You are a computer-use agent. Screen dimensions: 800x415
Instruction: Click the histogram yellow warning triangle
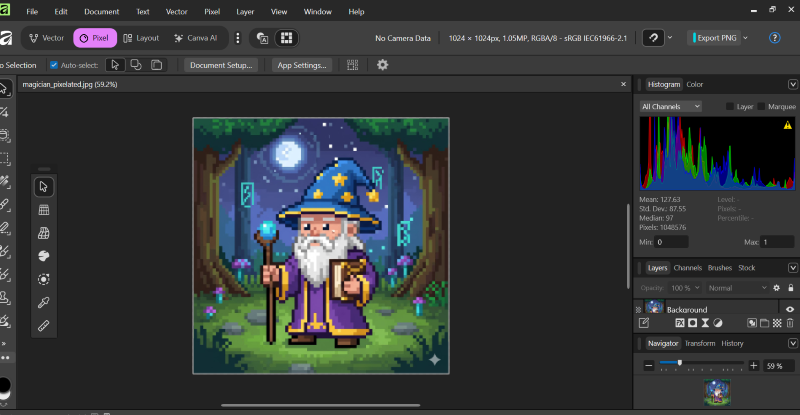[x=787, y=127]
